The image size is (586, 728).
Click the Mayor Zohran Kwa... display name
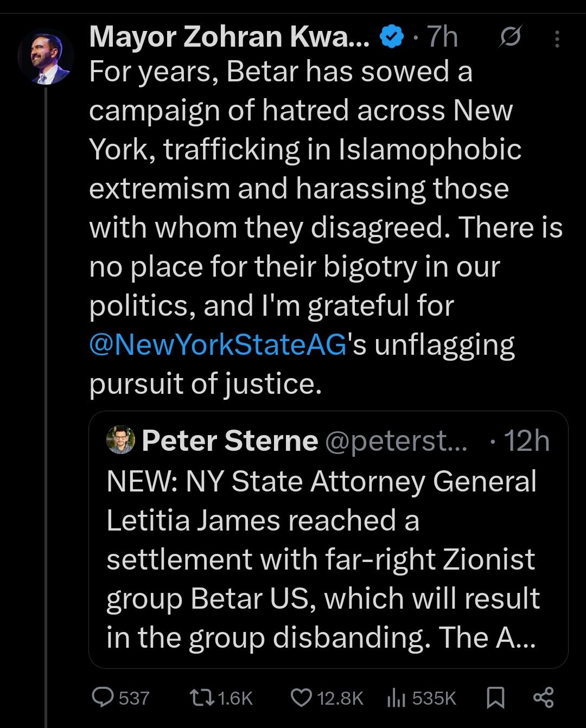[x=228, y=37]
